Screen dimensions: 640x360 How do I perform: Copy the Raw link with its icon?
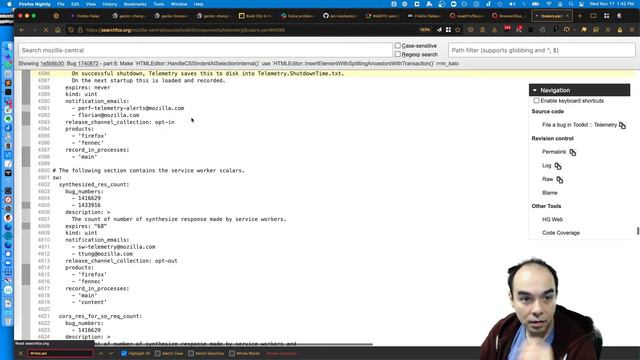click(560, 180)
